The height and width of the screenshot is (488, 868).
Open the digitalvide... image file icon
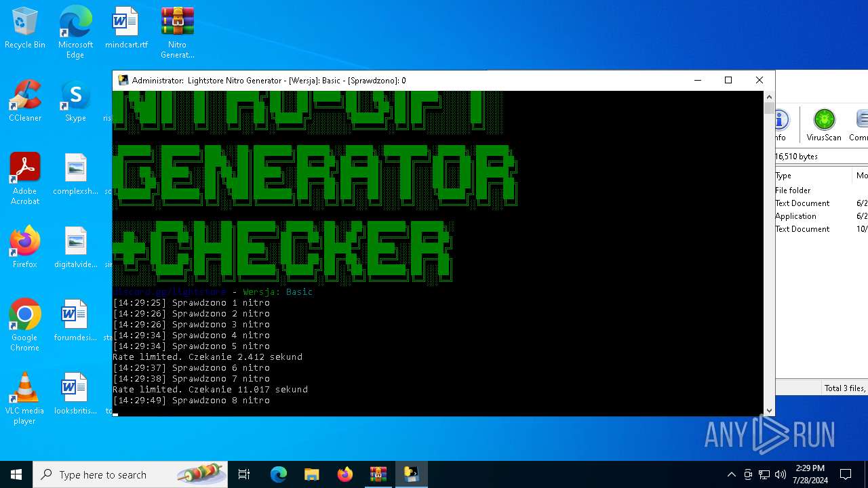point(75,248)
